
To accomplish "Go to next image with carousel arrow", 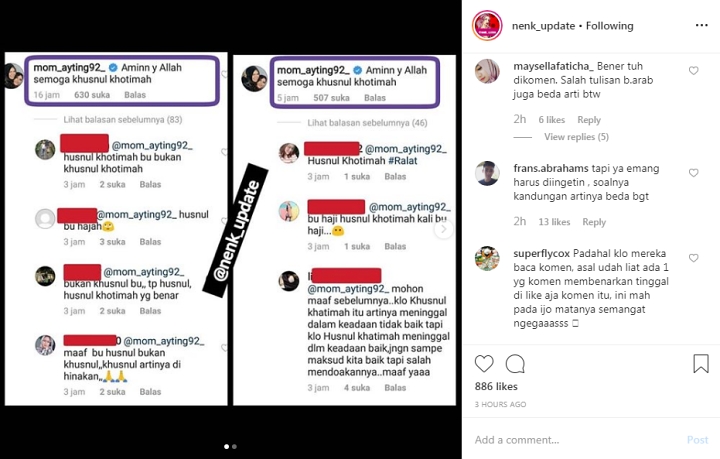I will coord(443,229).
